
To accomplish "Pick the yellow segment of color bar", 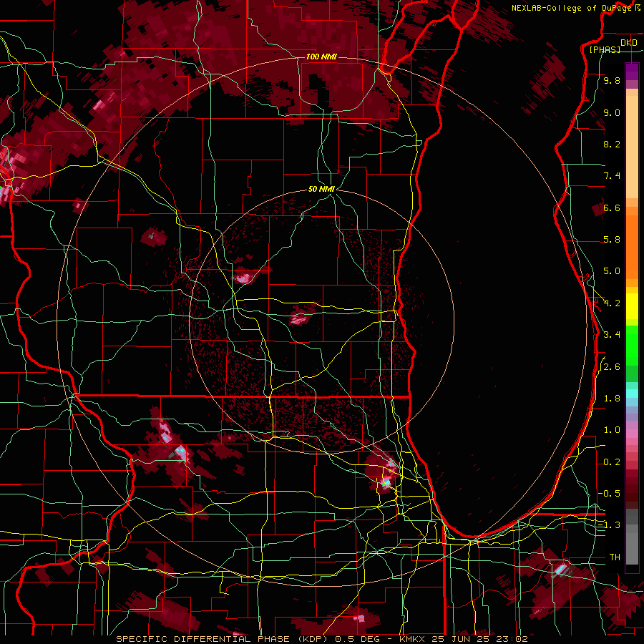I will [x=632, y=306].
